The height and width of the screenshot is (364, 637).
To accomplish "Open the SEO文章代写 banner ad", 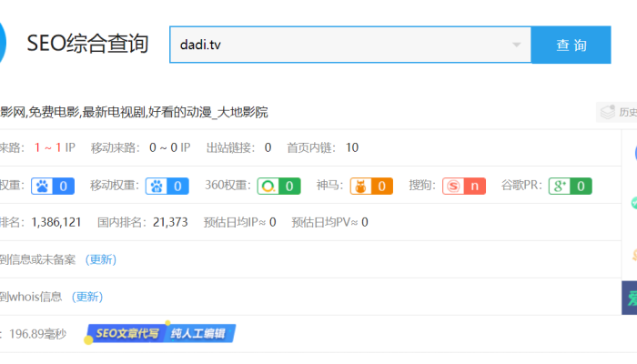I will [160, 334].
